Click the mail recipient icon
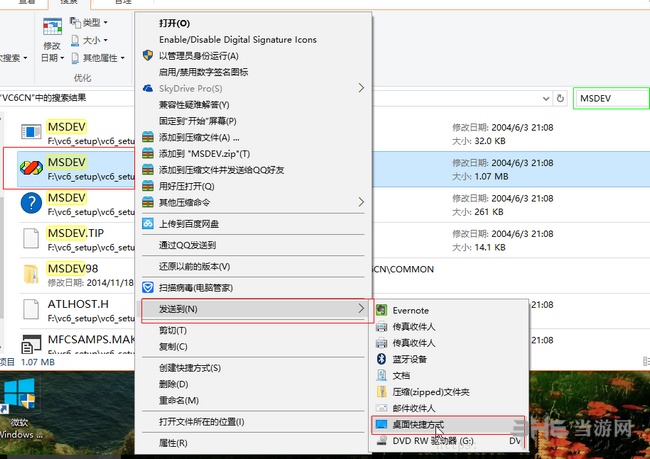 point(381,408)
